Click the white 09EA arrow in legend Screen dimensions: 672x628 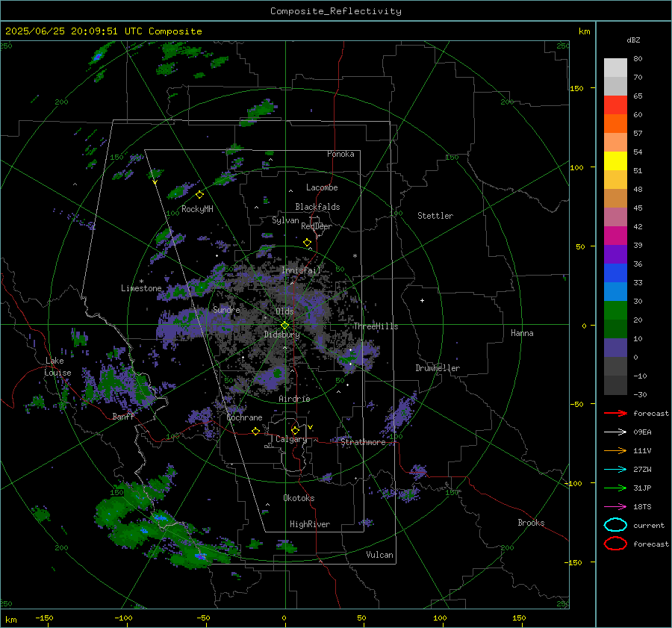(615, 432)
